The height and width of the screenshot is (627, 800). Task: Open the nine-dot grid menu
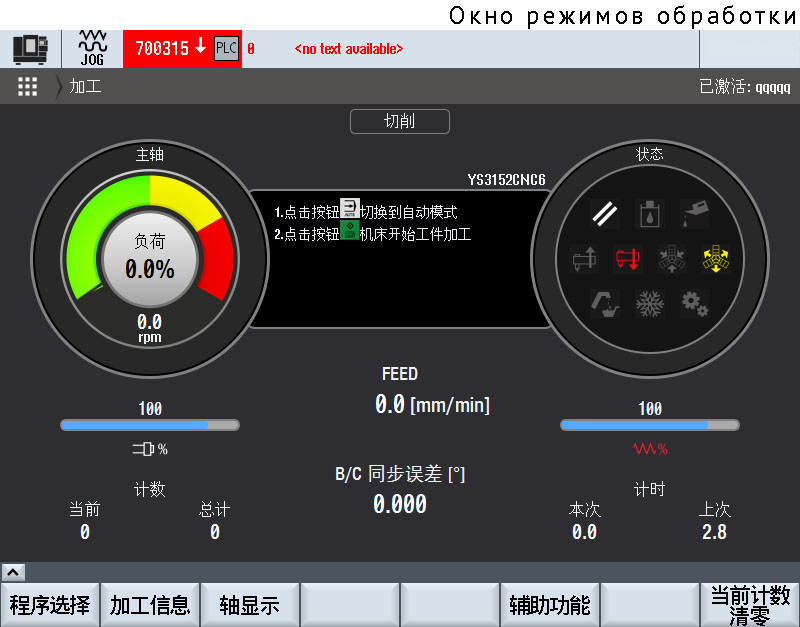(28, 86)
